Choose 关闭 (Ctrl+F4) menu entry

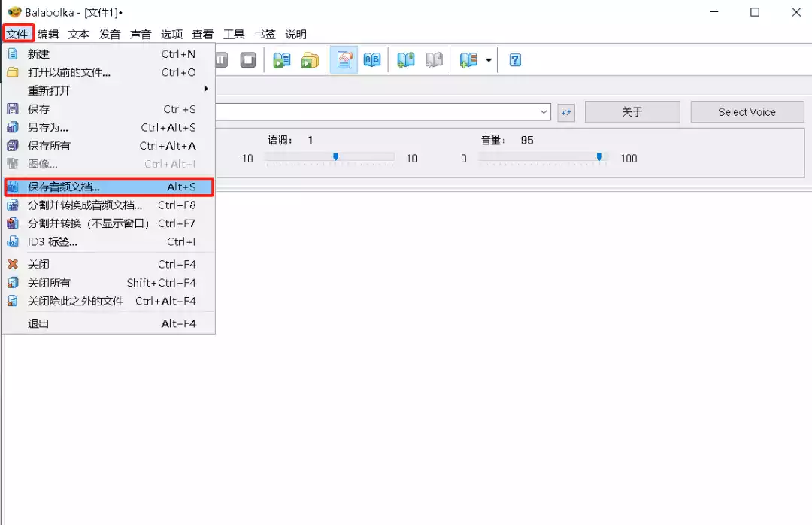point(108,264)
